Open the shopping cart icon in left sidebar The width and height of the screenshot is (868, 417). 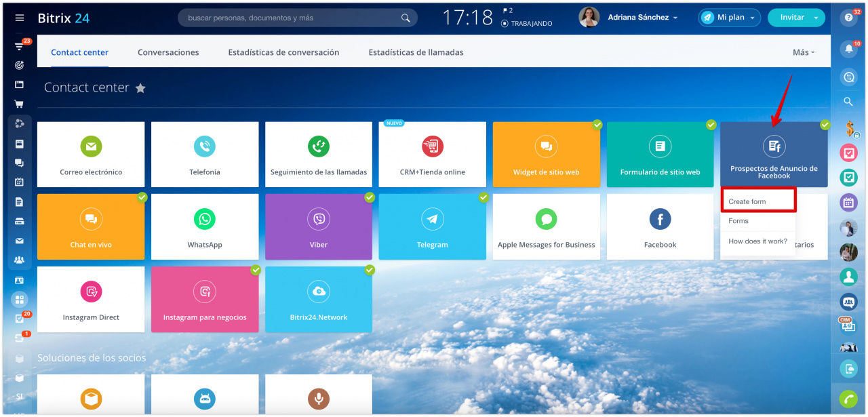[19, 104]
